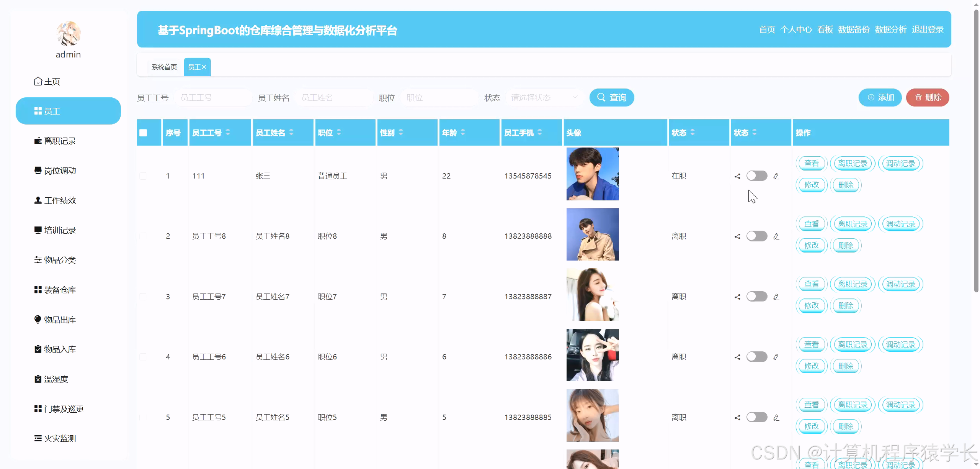The width and height of the screenshot is (980, 469).
Task: Toggle 张三's status switch
Action: tap(757, 176)
